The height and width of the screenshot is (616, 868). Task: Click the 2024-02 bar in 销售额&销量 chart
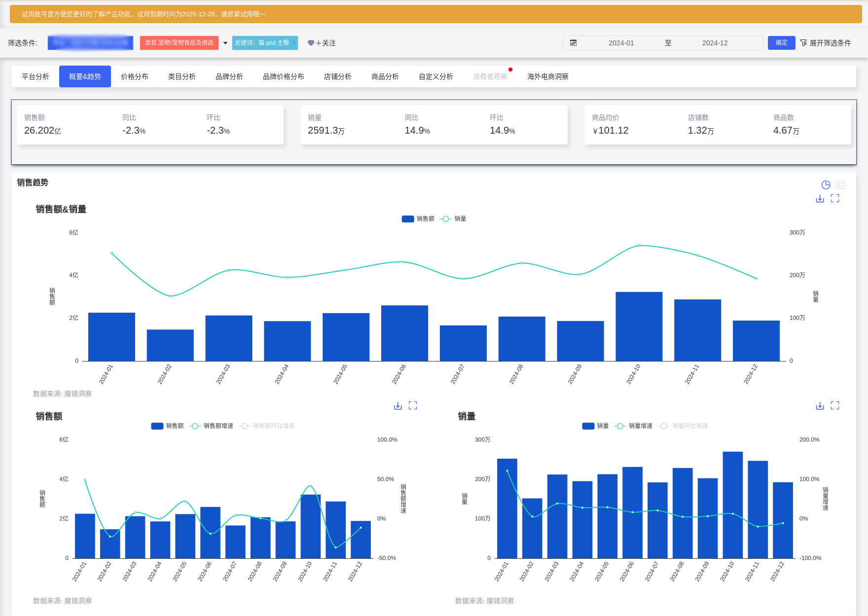point(170,345)
